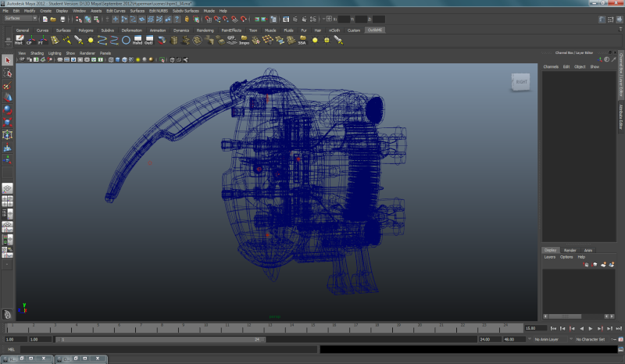
Task: Click the yellow point light shelf icon
Action: click(x=315, y=41)
